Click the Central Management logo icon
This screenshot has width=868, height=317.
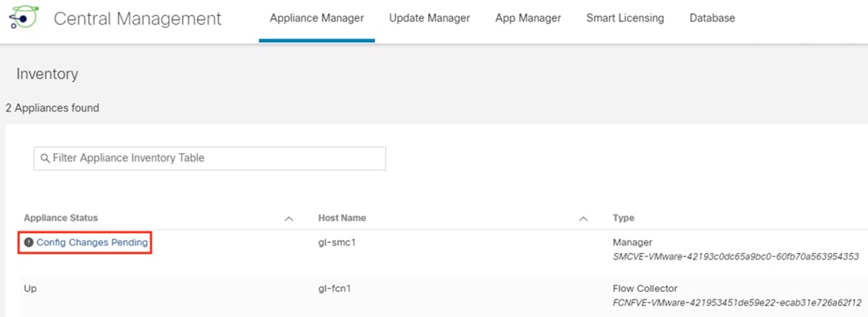[x=24, y=17]
